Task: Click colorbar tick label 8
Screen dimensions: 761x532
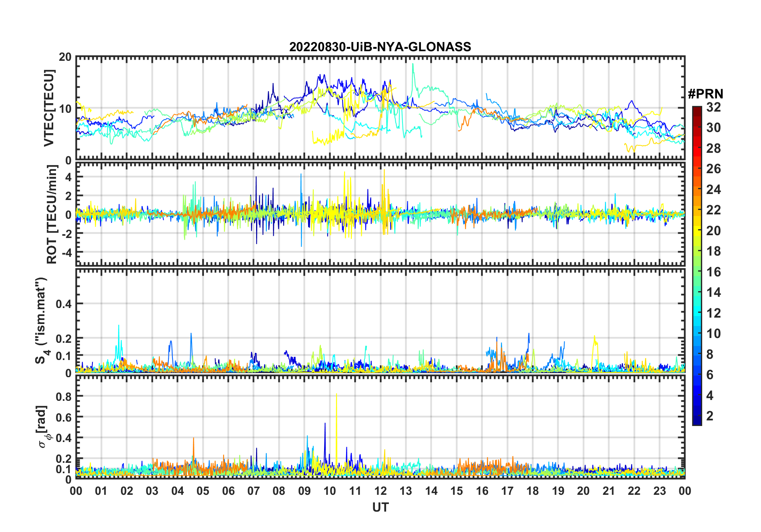Action: tap(710, 354)
